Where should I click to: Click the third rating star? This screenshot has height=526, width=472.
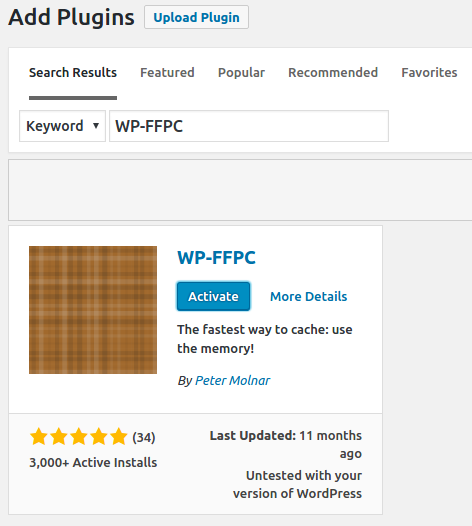tap(79, 436)
